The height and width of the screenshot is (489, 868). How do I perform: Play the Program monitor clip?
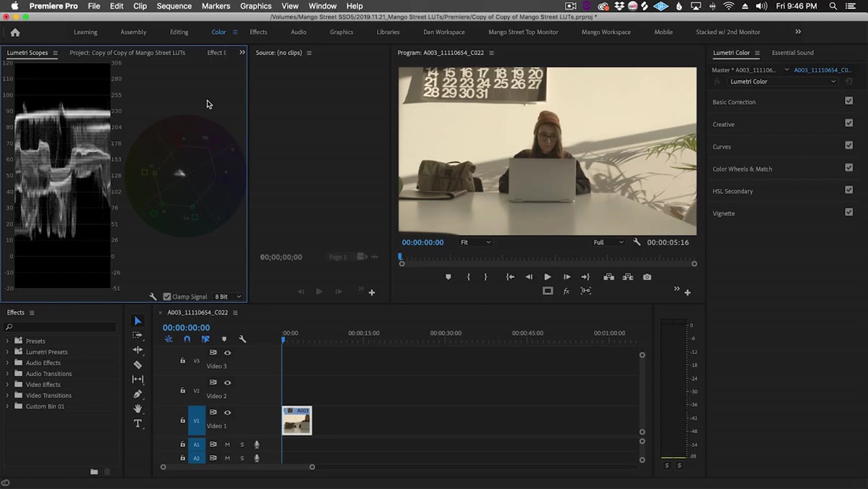[548, 277]
